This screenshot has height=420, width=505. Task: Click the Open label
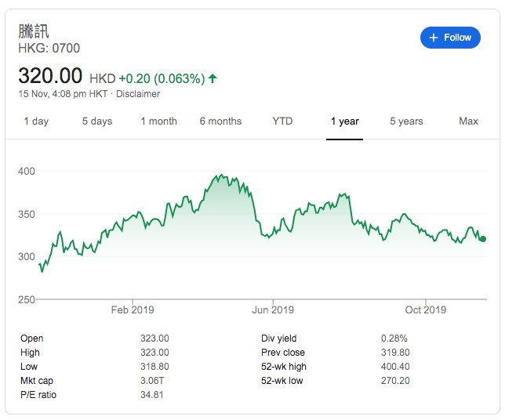pyautogui.click(x=32, y=339)
